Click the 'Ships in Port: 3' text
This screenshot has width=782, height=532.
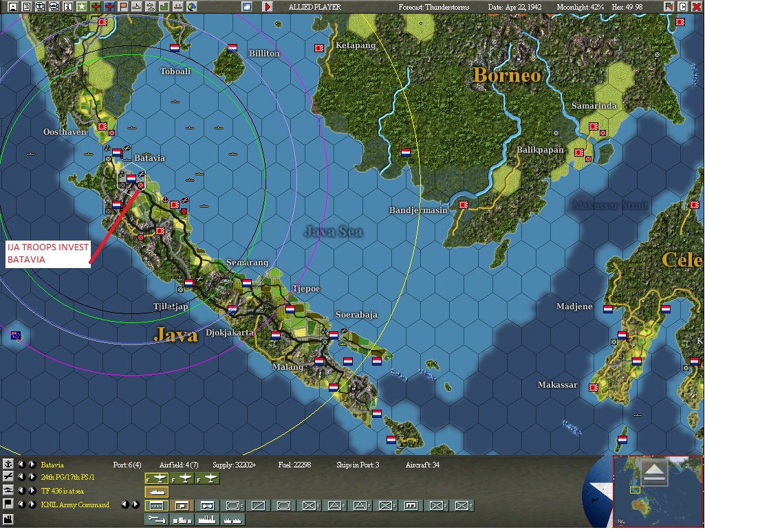pos(358,465)
